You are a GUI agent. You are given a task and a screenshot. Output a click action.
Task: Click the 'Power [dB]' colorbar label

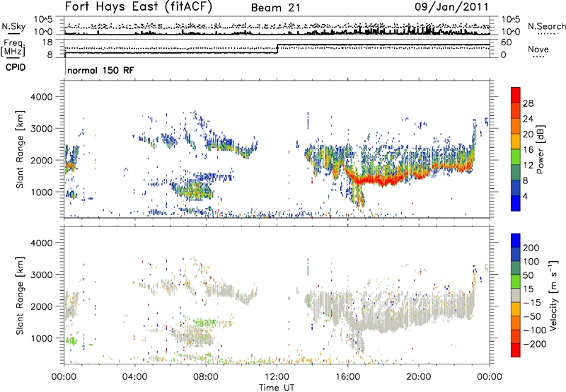pyautogui.click(x=541, y=149)
